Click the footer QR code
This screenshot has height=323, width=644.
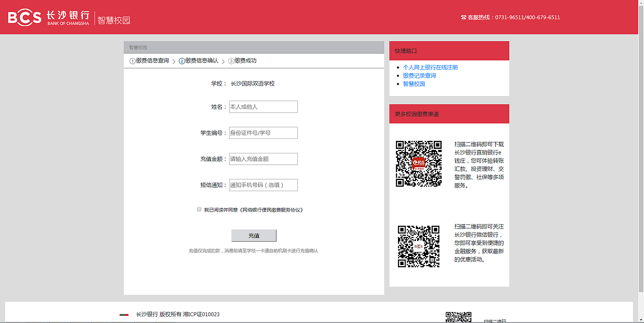(x=458, y=317)
